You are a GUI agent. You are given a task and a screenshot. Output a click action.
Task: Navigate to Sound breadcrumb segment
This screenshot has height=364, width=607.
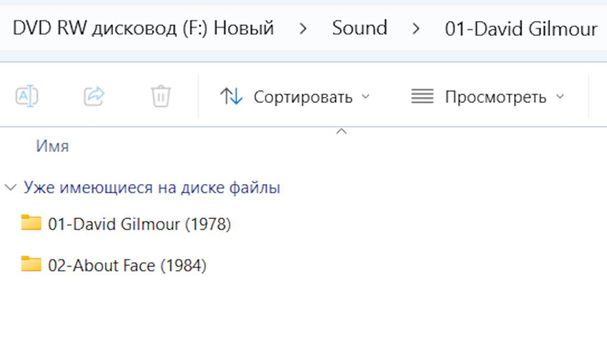(x=360, y=28)
